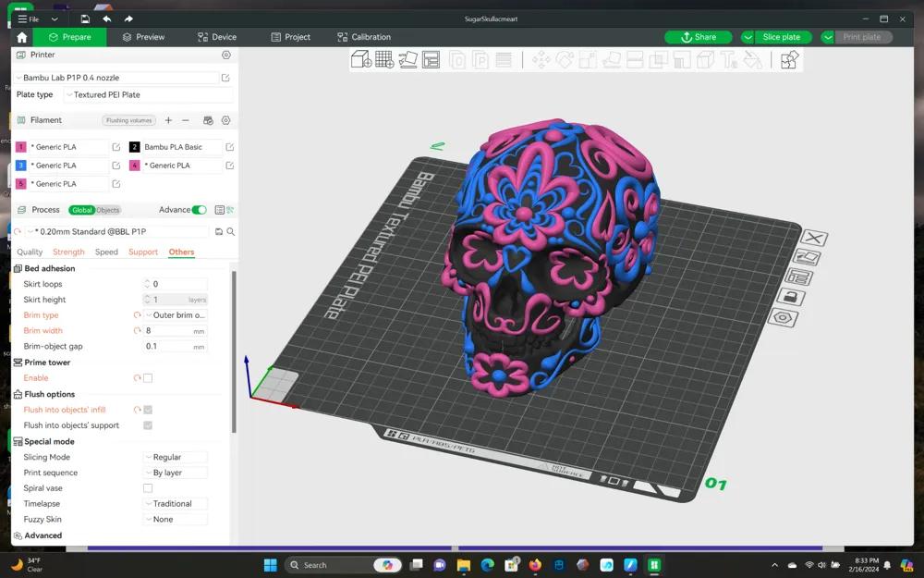Click the AMS filament sync icon
Viewport: 924px width, 578px height.
(x=208, y=120)
